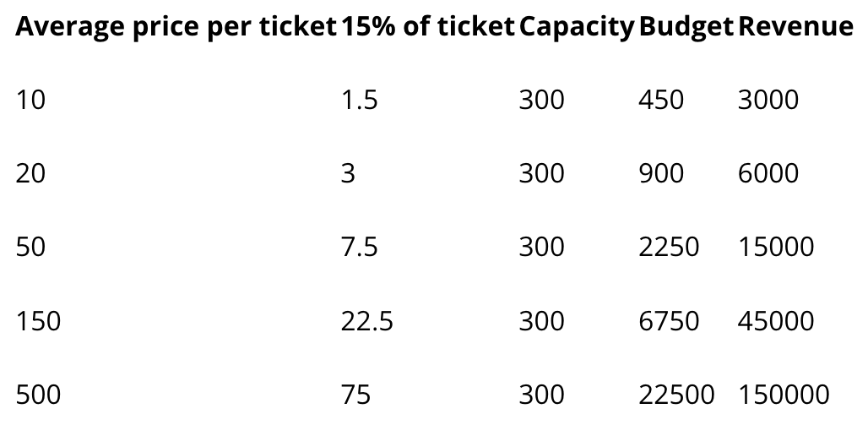This screenshot has width=868, height=436.
Task: Select the Budget value 2250
Action: pos(669,247)
